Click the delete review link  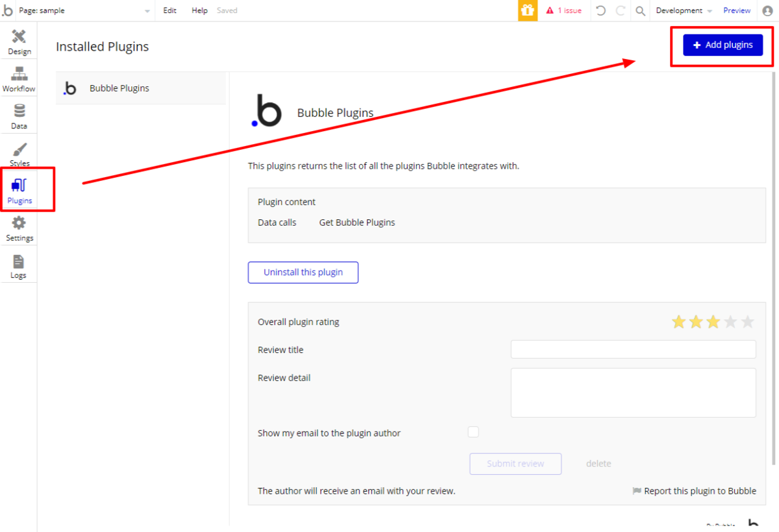pyautogui.click(x=599, y=463)
